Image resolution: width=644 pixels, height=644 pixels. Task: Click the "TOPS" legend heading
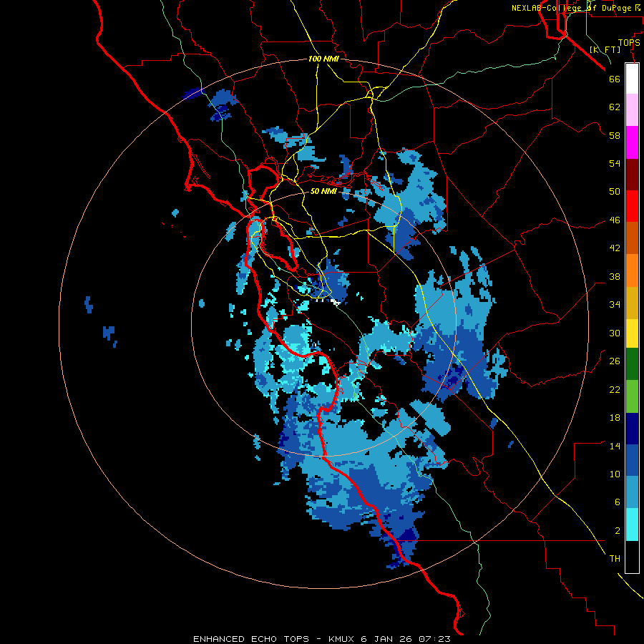629,43
